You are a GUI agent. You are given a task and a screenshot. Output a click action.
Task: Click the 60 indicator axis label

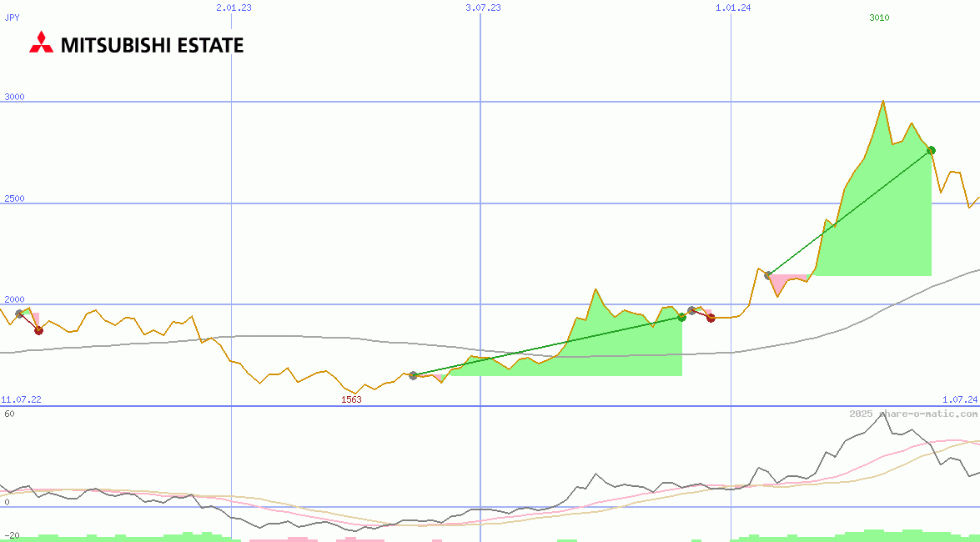[9, 414]
